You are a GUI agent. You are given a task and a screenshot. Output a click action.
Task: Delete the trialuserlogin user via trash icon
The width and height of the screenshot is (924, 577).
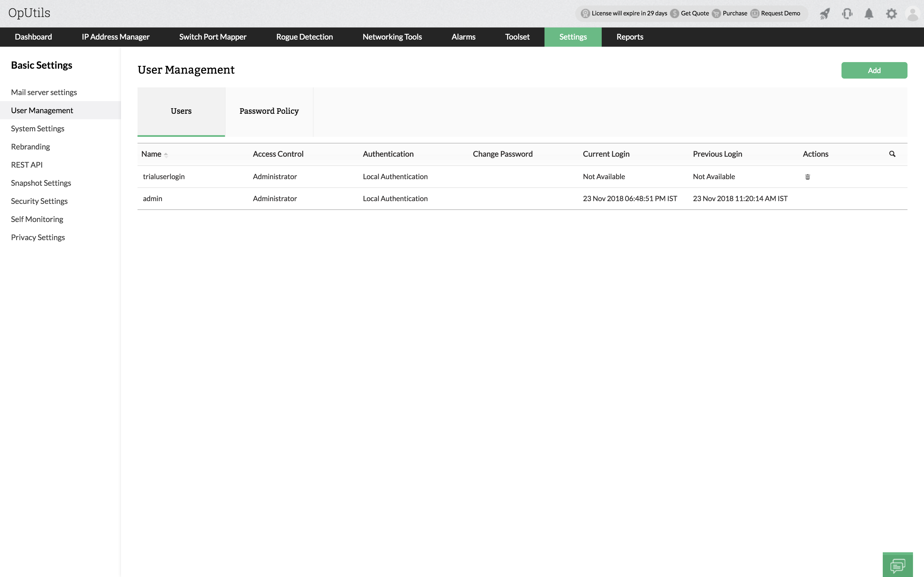coord(808,177)
